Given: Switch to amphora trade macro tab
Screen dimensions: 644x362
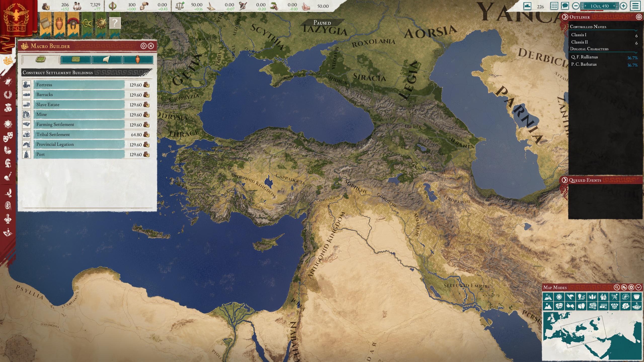Looking at the screenshot, I should pyautogui.click(x=138, y=60).
